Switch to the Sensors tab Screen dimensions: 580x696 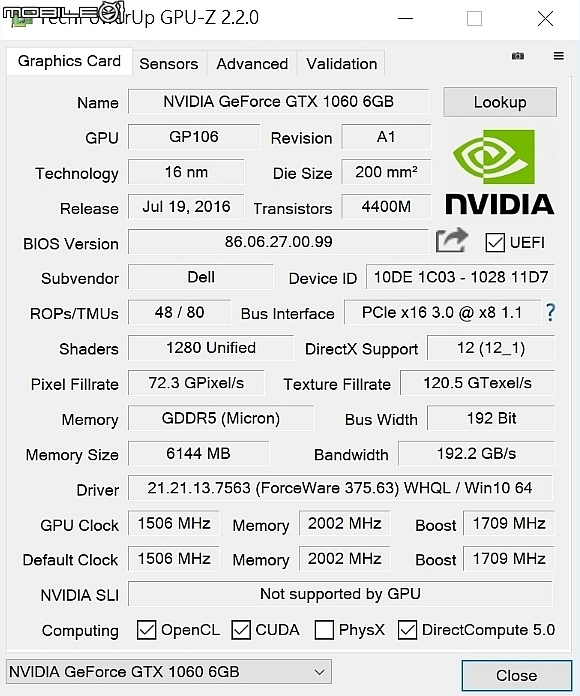tap(169, 64)
